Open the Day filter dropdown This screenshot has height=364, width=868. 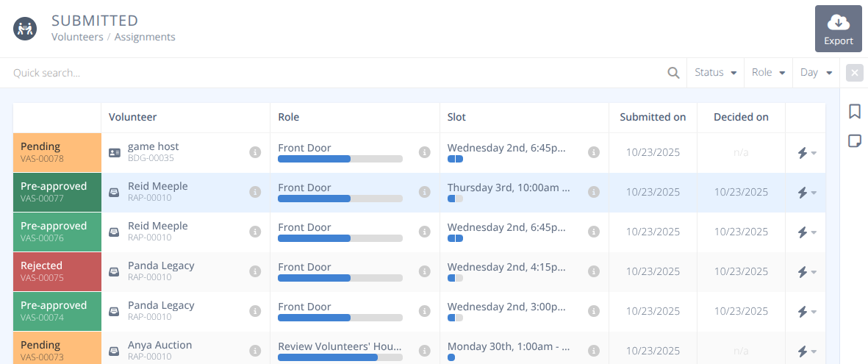[816, 73]
